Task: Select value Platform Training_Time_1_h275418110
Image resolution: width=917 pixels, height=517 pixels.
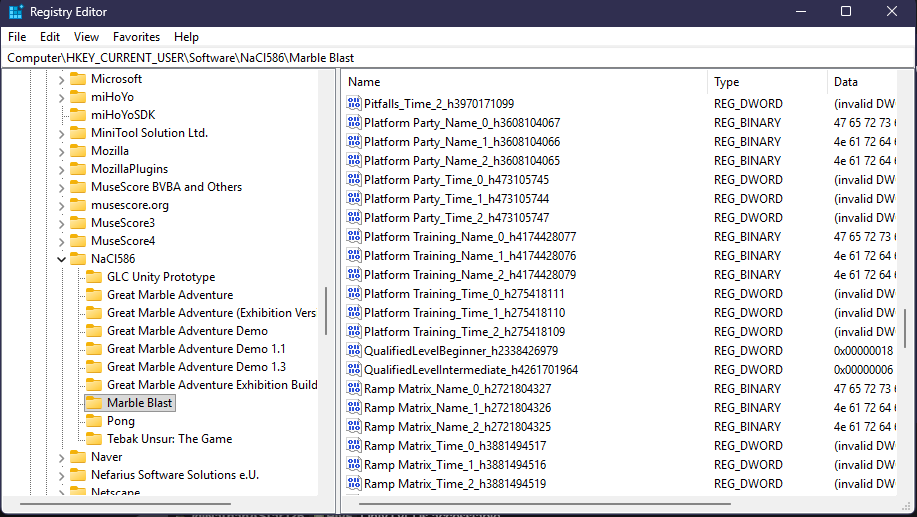Action: pyautogui.click(x=464, y=313)
